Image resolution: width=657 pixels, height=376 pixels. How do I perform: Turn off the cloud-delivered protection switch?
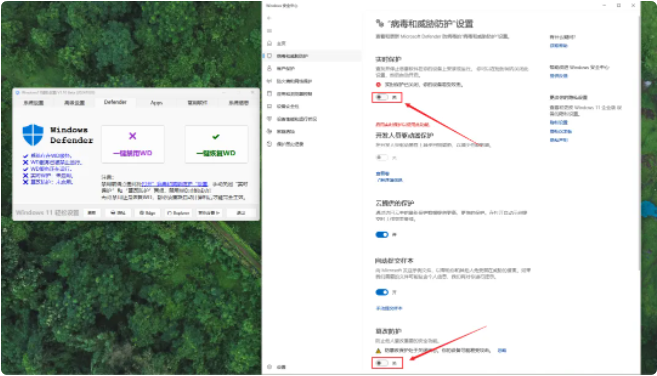tap(382, 235)
